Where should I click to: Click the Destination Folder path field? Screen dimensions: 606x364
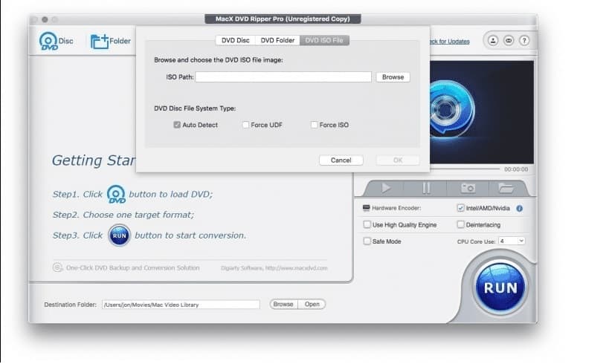coord(181,305)
